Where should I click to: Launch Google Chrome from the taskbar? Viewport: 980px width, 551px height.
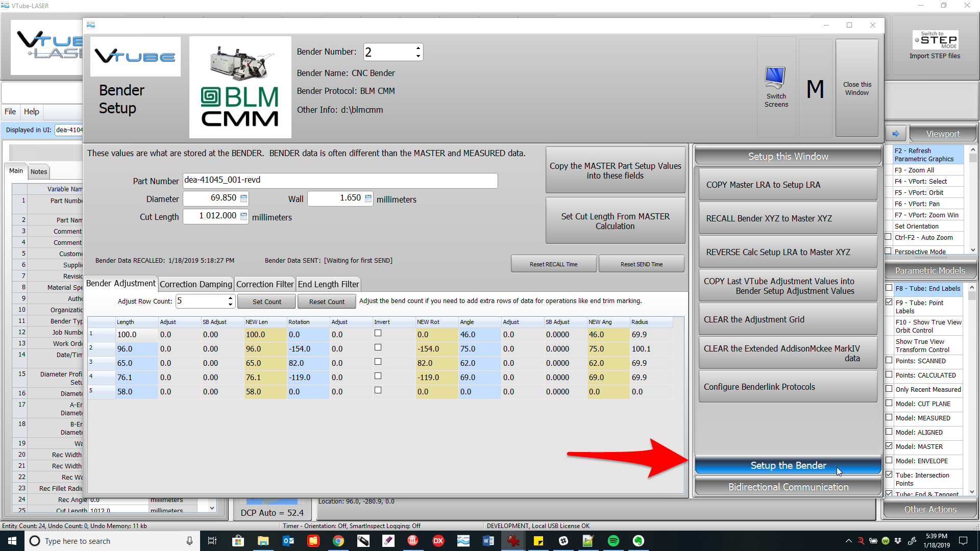[x=338, y=541]
